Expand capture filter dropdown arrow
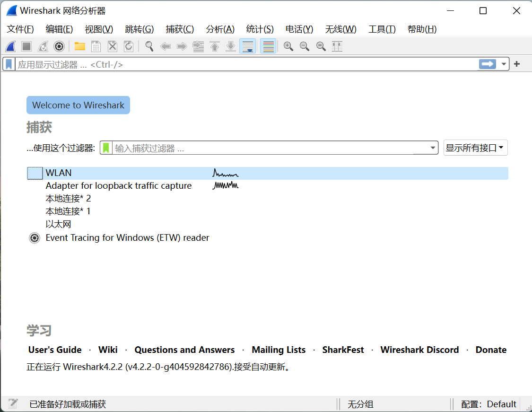Viewport: 532px width, 412px height. 433,148
